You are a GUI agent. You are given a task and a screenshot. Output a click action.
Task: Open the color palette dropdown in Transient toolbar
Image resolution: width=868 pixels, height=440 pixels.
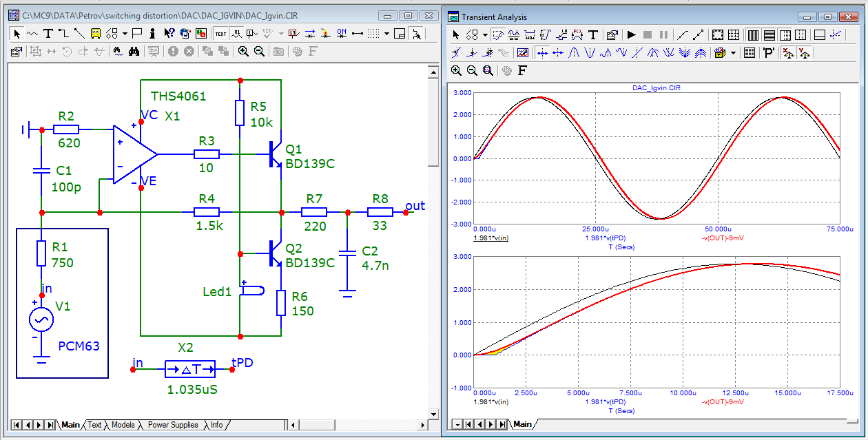pyautogui.click(x=733, y=53)
